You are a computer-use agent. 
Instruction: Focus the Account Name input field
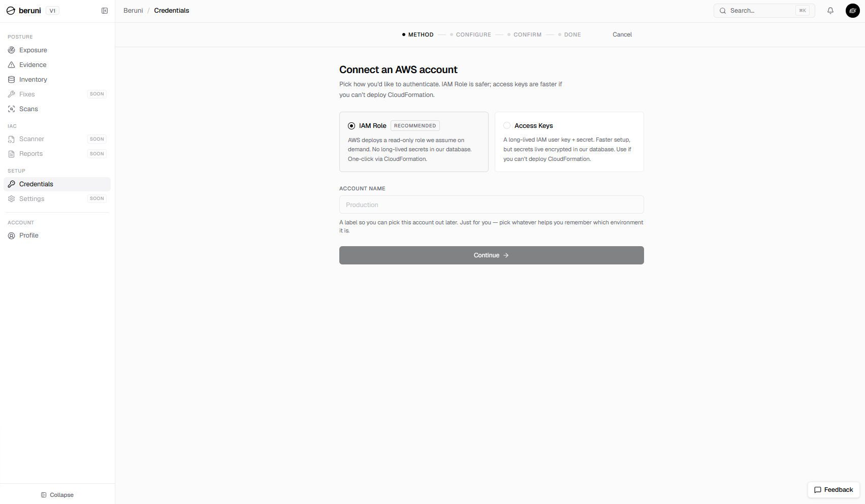(492, 205)
